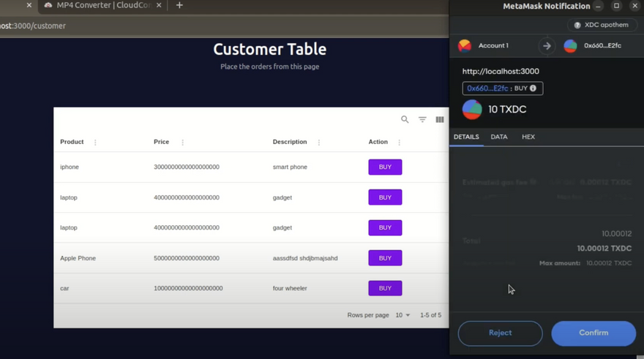
Task: Open the XDC apothem network selector
Action: coord(601,25)
